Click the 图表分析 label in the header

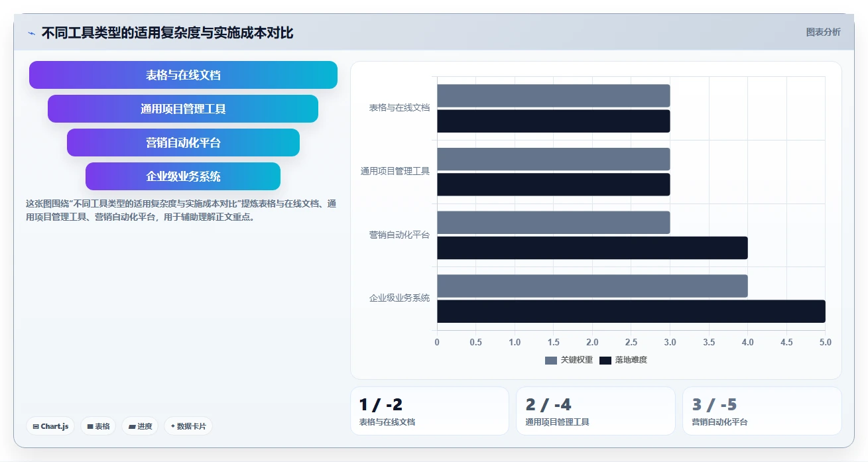(x=823, y=32)
